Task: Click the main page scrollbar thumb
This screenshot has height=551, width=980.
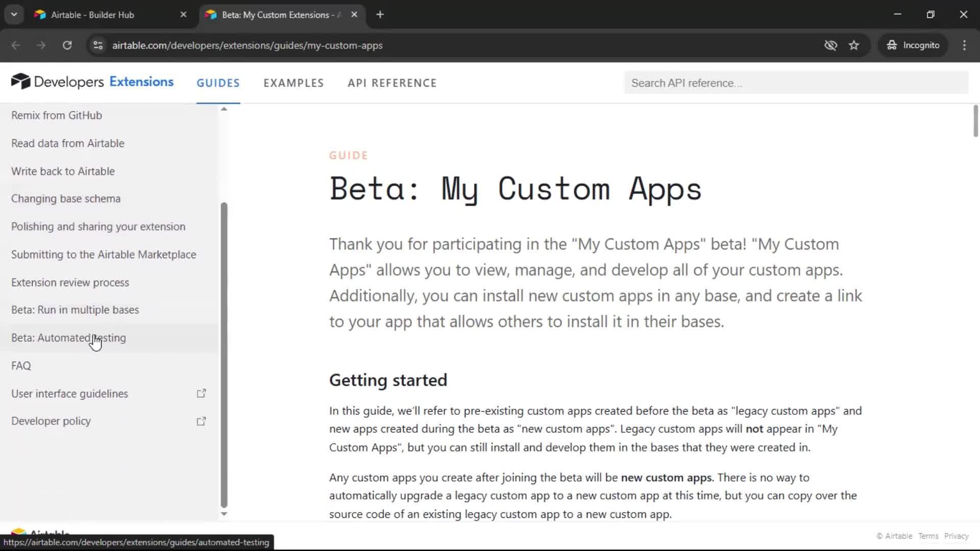Action: tap(975, 121)
